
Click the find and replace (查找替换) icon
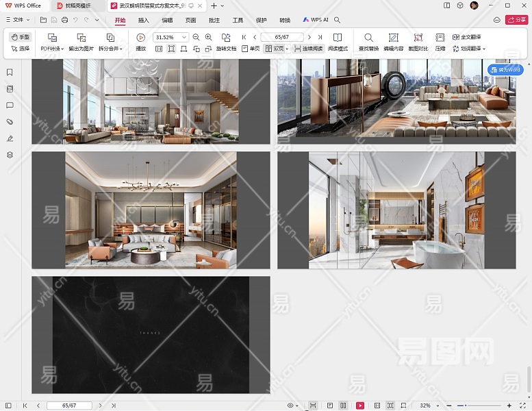click(x=368, y=38)
